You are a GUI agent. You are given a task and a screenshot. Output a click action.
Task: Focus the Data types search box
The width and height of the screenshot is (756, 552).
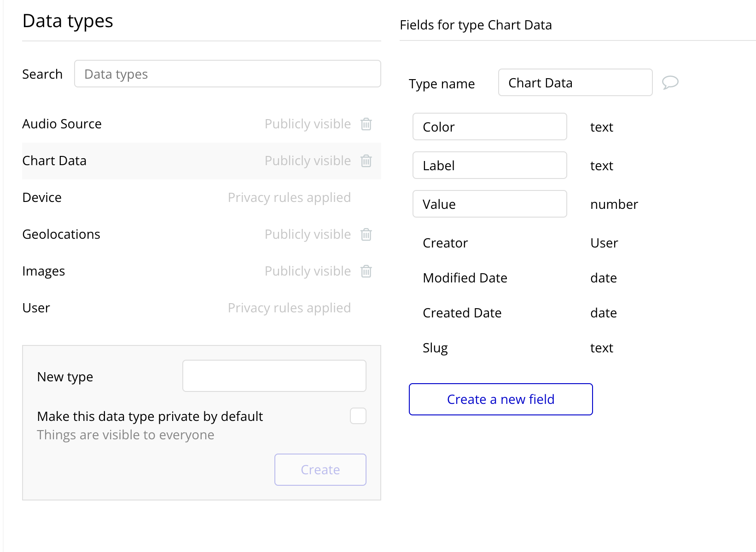227,74
